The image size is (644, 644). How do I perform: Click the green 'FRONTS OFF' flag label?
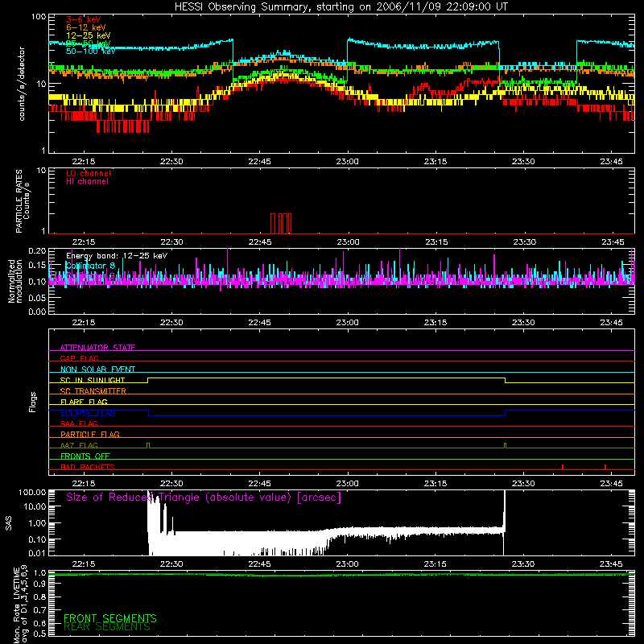pos(85,456)
